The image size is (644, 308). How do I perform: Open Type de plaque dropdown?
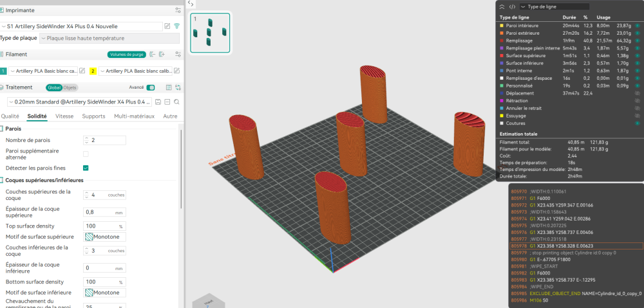tap(109, 38)
